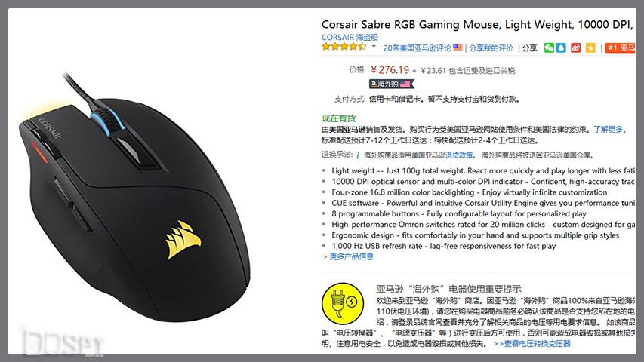This screenshot has width=644, height=362.
Task: Click 分享我的评价 to share your review
Action: point(491,48)
